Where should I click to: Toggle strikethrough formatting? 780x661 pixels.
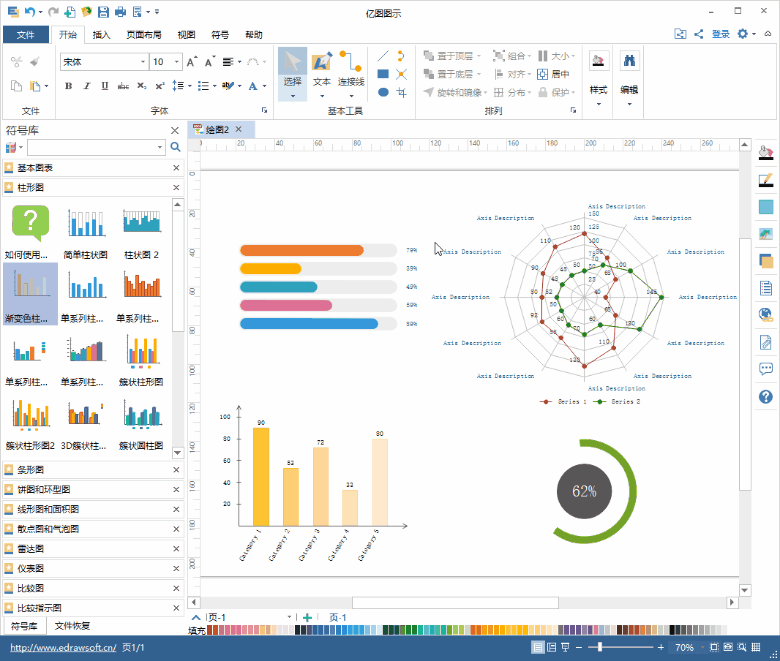point(123,86)
